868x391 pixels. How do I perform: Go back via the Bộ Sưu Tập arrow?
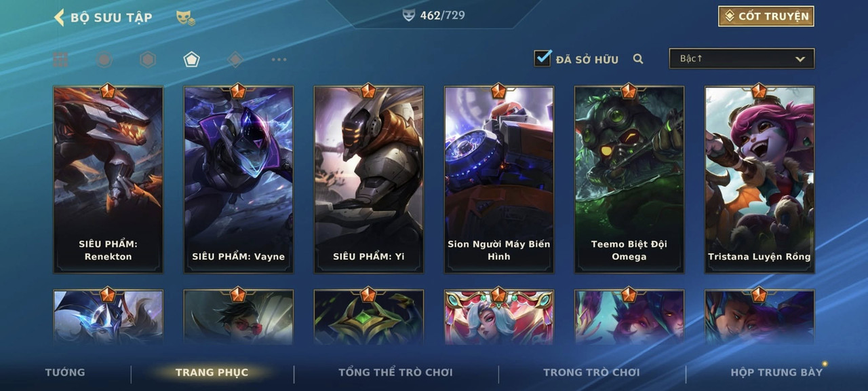pyautogui.click(x=60, y=17)
